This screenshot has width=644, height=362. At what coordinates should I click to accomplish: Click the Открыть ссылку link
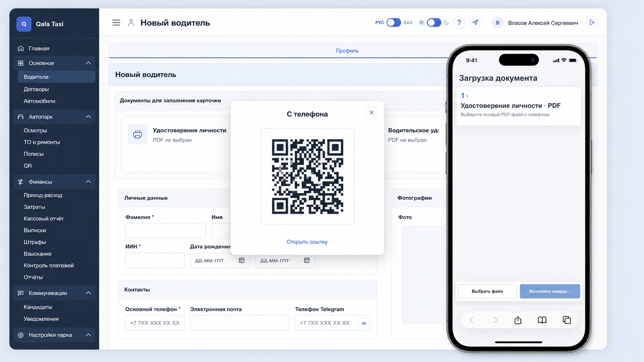[307, 242]
